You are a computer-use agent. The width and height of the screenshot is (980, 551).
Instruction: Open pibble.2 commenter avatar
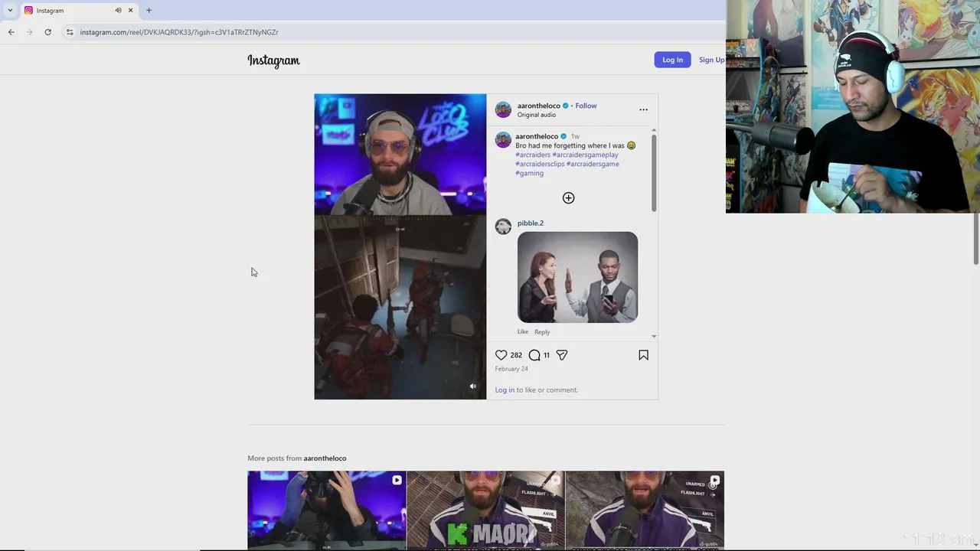click(503, 227)
